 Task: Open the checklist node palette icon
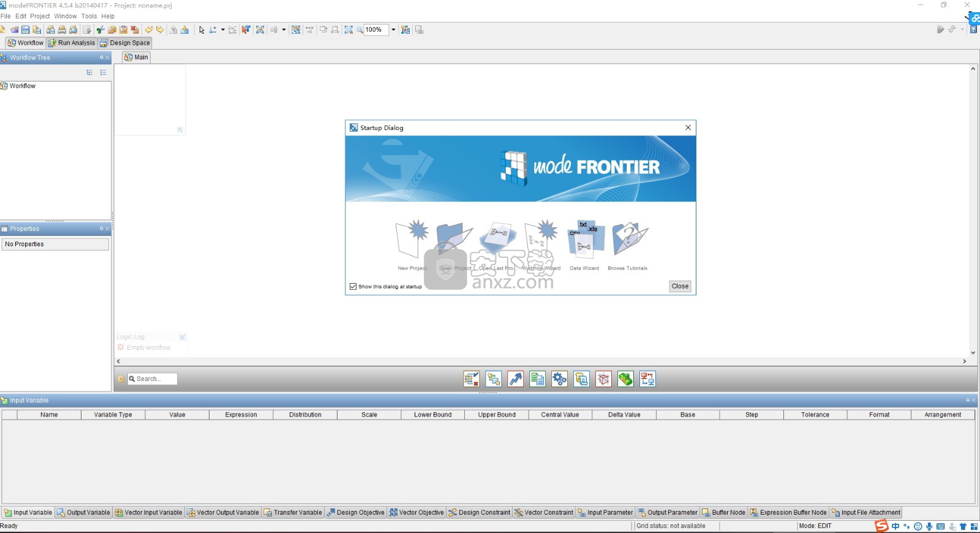tap(471, 379)
